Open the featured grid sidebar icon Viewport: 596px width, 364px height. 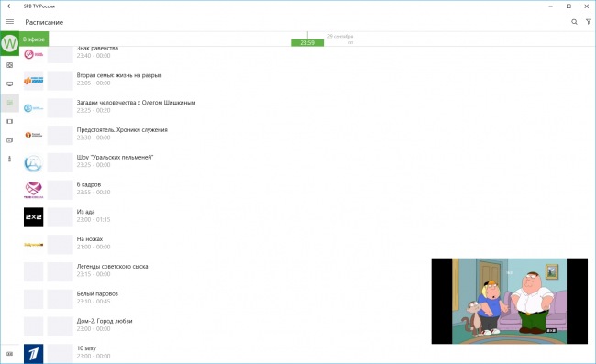(10, 65)
